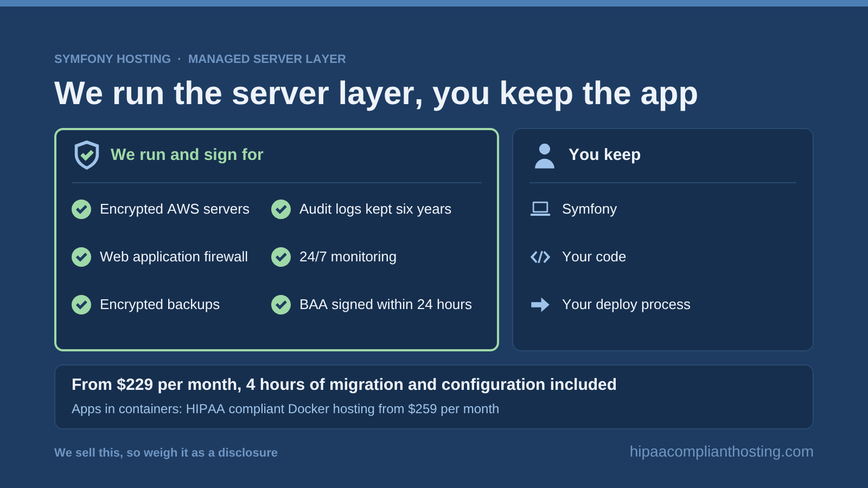Image resolution: width=868 pixels, height=488 pixels.
Task: Click the 'Your code' list item
Action: (x=594, y=256)
